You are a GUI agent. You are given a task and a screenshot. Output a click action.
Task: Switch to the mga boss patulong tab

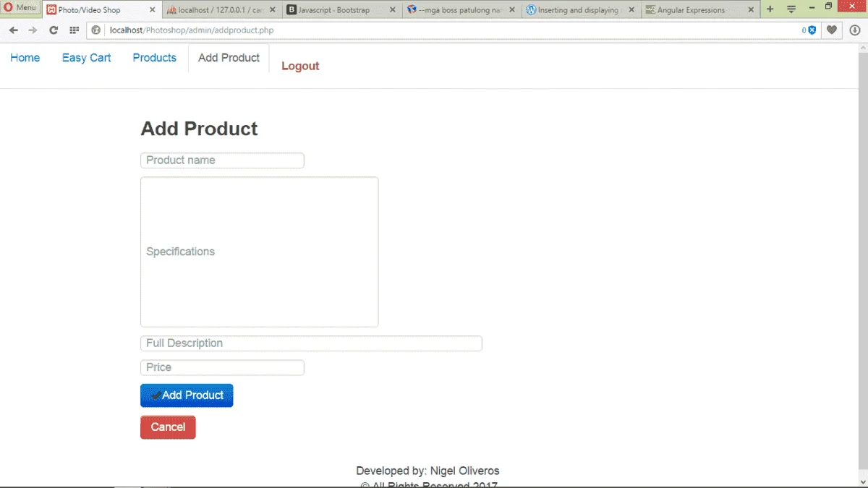click(461, 10)
